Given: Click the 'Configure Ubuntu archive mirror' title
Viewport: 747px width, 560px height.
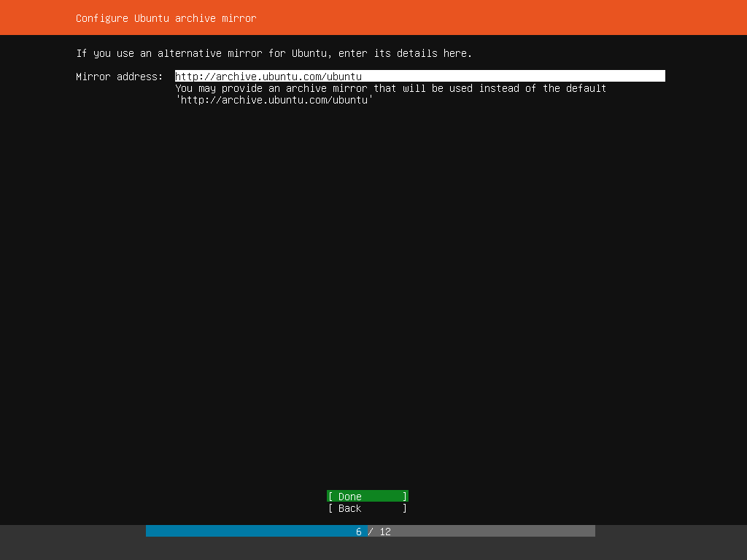Looking at the screenshot, I should [x=166, y=18].
